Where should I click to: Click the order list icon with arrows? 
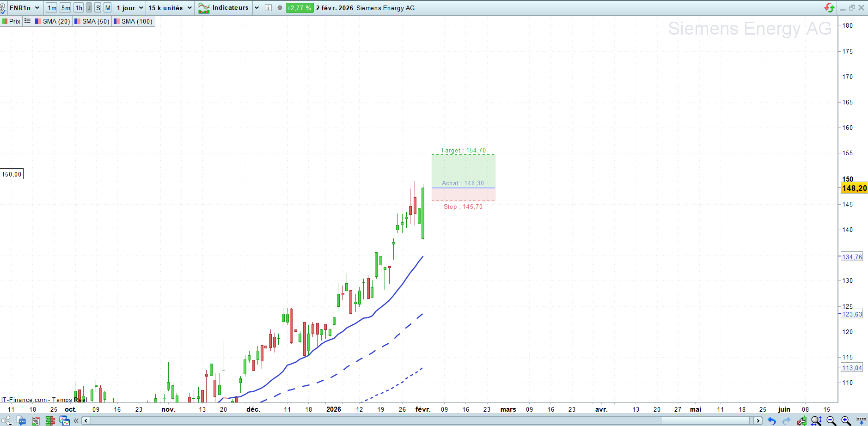point(36,420)
